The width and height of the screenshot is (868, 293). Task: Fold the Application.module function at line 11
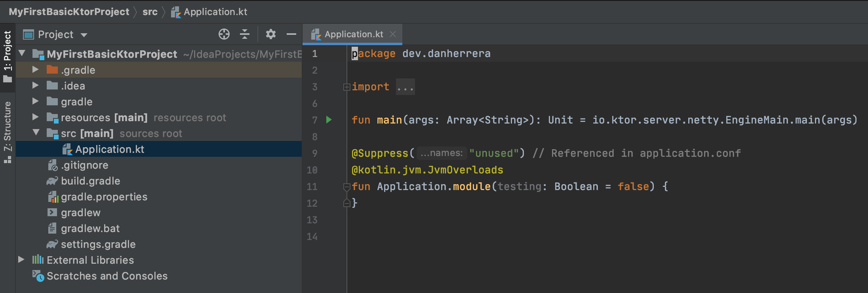tap(347, 186)
